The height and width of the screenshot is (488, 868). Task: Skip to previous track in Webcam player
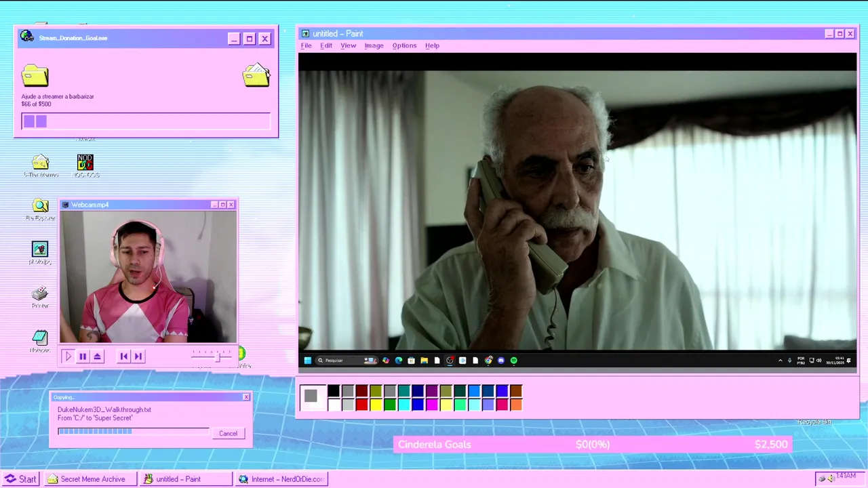[x=123, y=356]
